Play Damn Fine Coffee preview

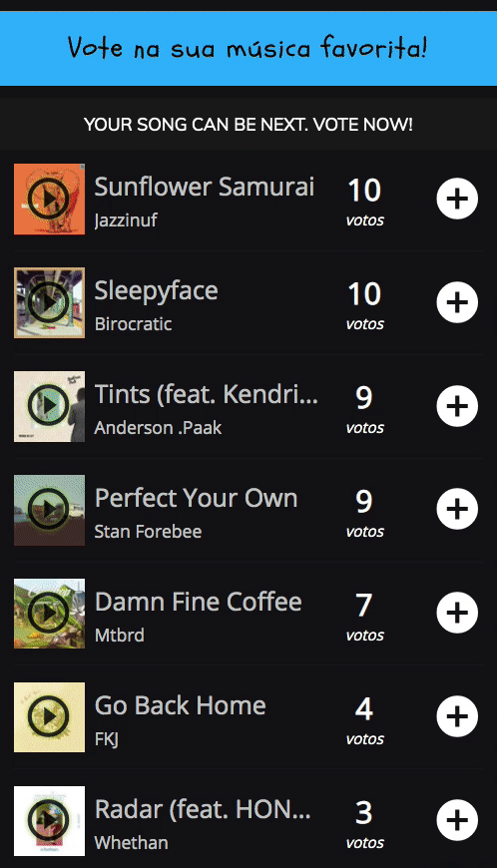tap(49, 613)
